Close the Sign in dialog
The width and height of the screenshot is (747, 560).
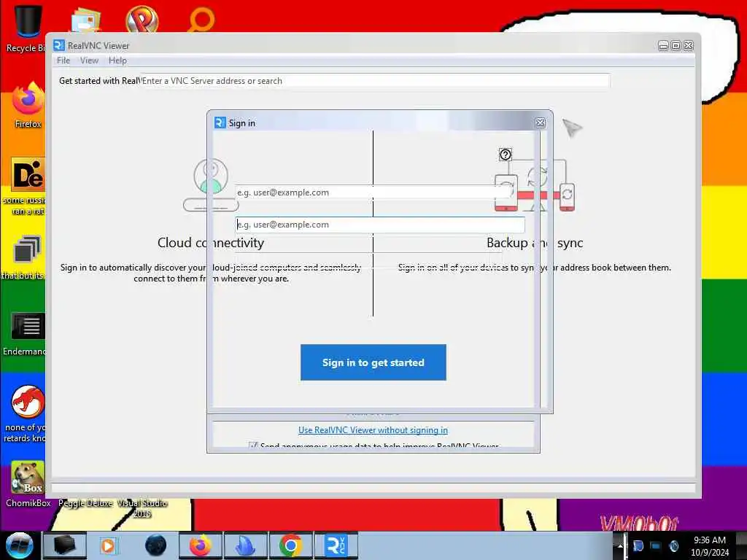[x=541, y=122]
